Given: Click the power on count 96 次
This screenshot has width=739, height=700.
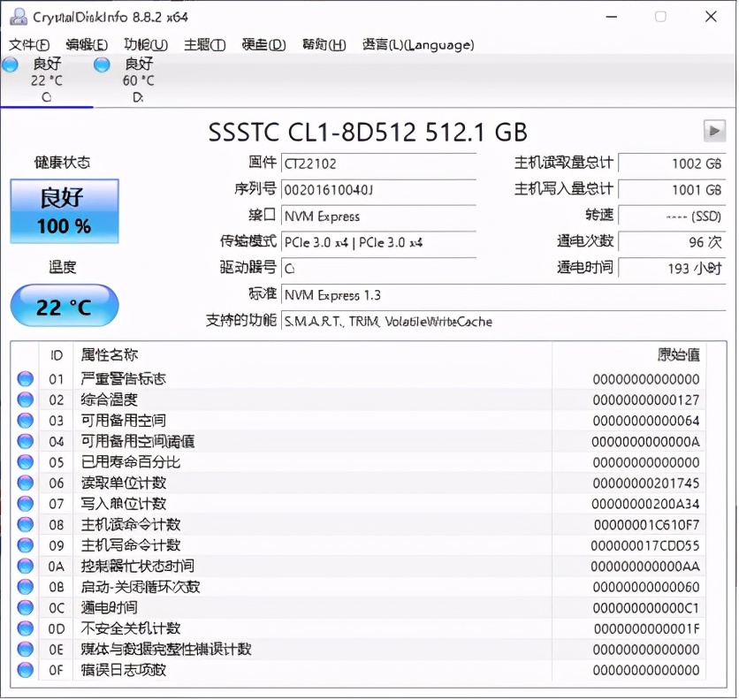Looking at the screenshot, I should (x=672, y=242).
